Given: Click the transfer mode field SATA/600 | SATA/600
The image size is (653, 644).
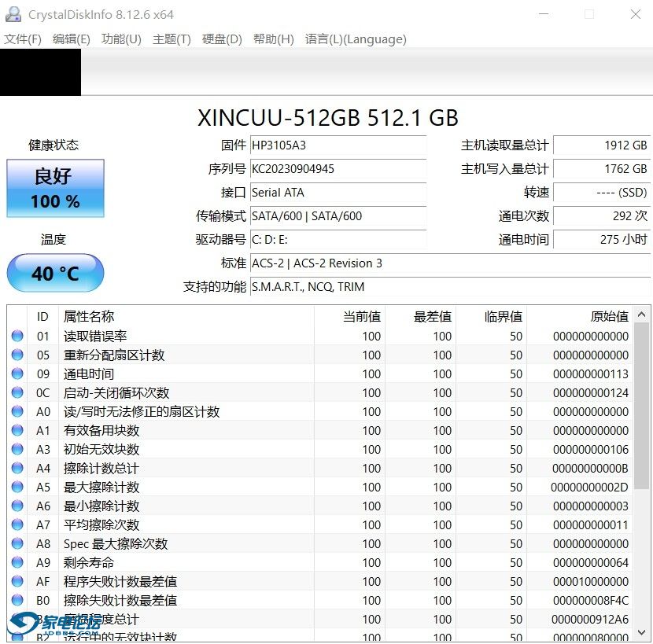Looking at the screenshot, I should 338,216.
